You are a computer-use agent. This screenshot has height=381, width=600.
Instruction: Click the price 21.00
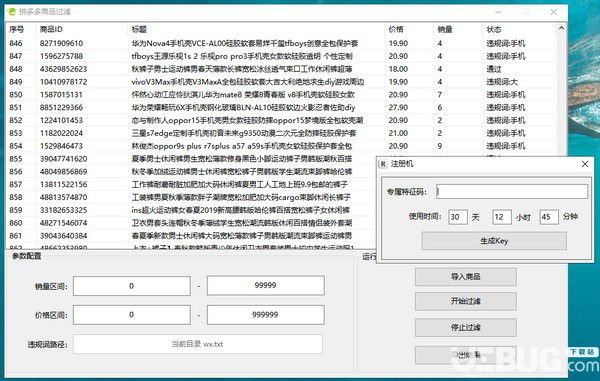(x=398, y=134)
